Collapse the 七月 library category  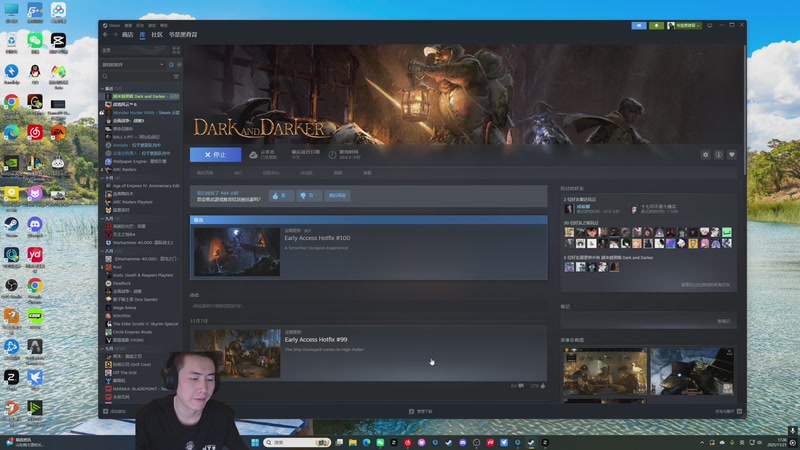pos(102,348)
